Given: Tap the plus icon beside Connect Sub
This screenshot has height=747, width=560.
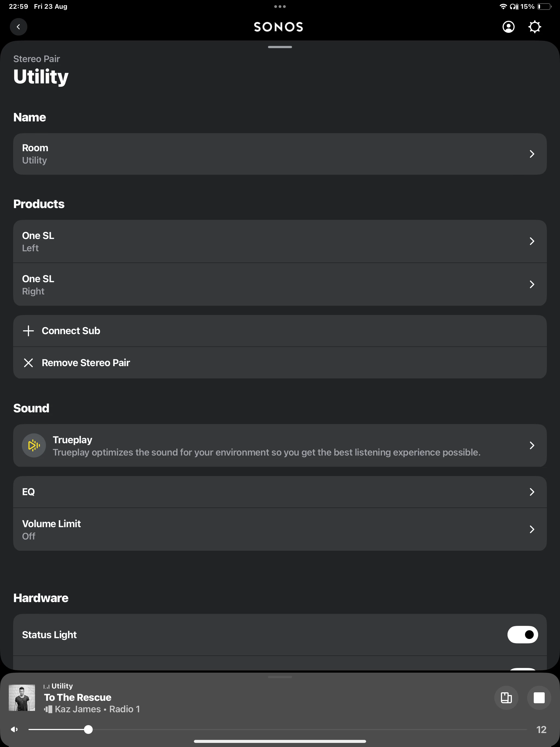Looking at the screenshot, I should click(x=28, y=331).
